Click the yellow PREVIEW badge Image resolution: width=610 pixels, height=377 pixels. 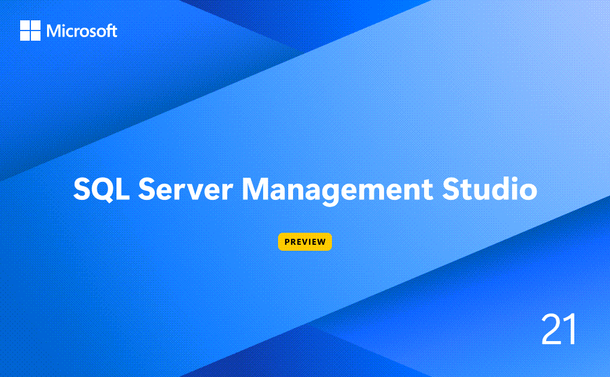[305, 242]
